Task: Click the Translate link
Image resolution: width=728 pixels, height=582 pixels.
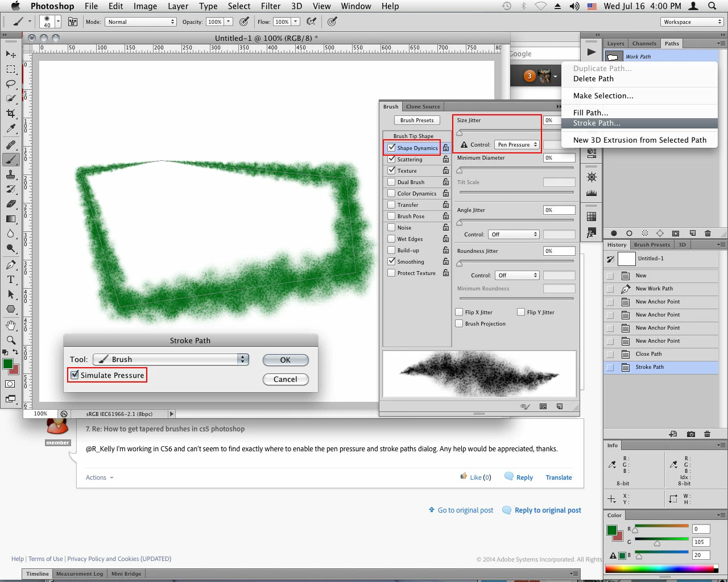Action: click(559, 477)
